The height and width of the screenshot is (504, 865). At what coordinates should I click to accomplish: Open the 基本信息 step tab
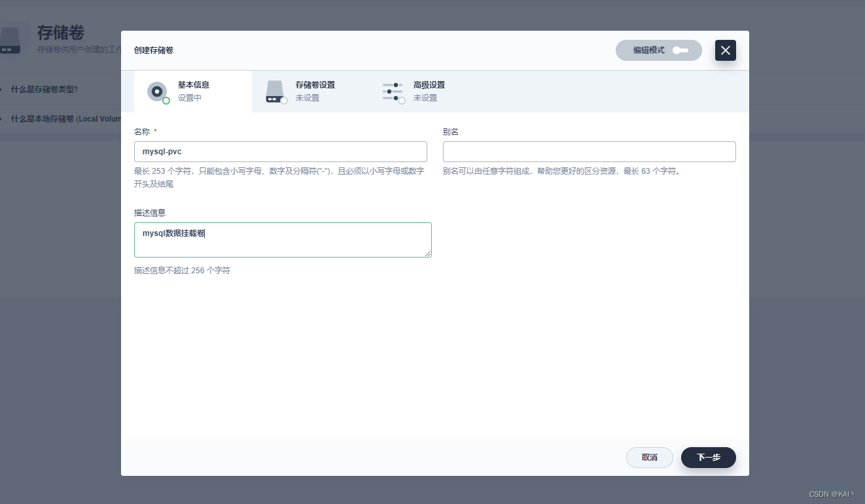(193, 92)
